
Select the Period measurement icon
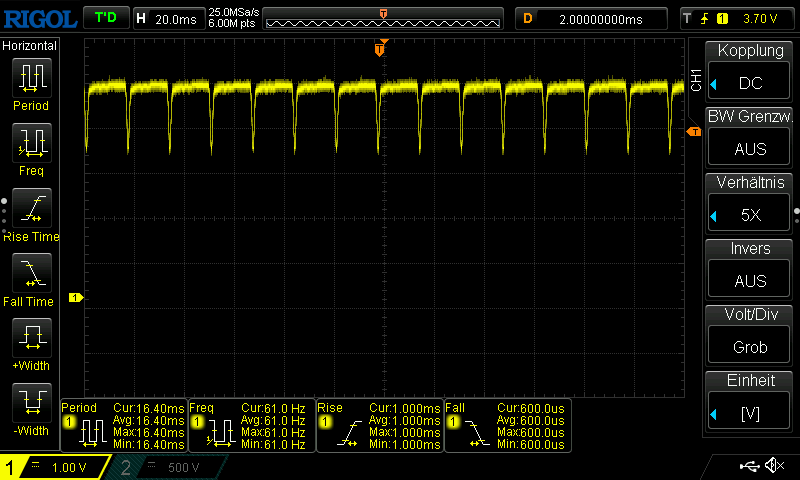[31, 83]
